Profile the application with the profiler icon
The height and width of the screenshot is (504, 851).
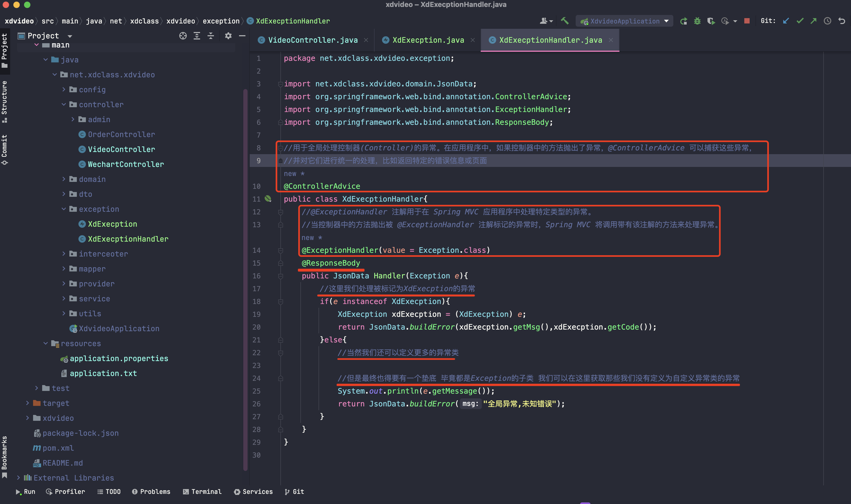(x=725, y=21)
